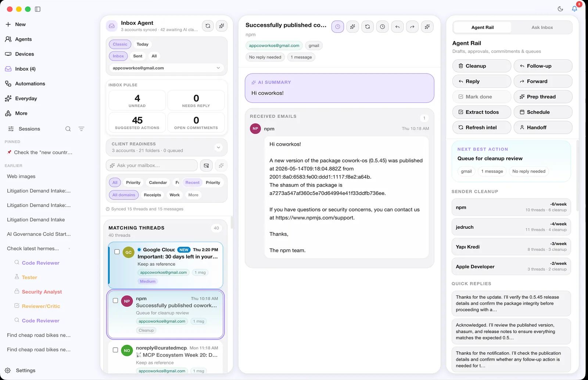Search sessions magnifier icon
This screenshot has width=588, height=380.
(x=68, y=129)
